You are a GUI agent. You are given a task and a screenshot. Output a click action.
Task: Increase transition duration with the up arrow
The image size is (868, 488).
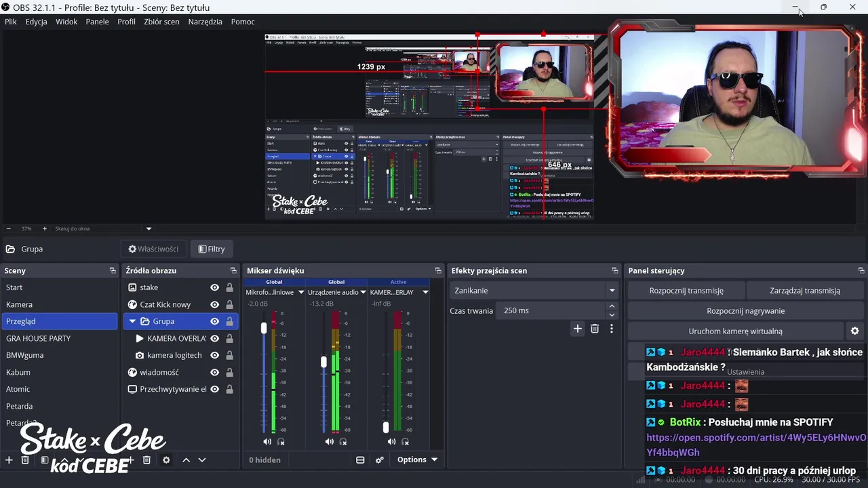(612, 306)
